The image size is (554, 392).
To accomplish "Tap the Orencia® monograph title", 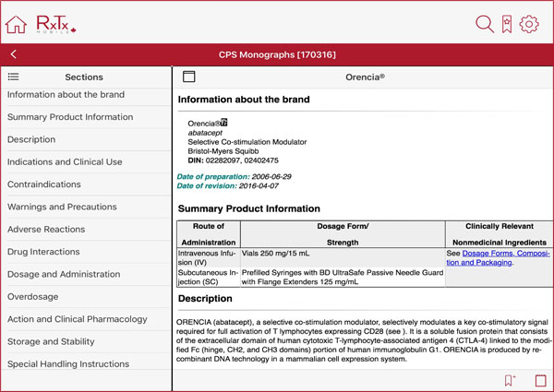I will (x=365, y=77).
